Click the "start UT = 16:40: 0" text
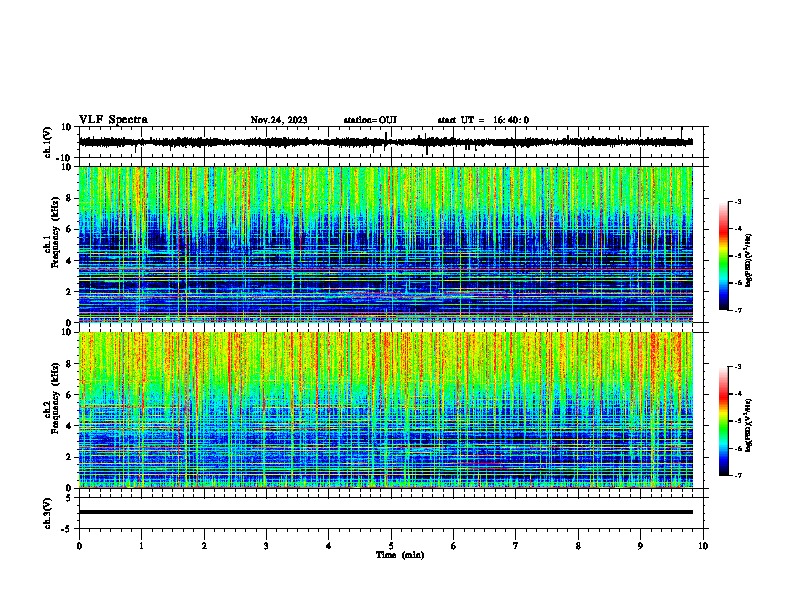The height and width of the screenshot is (612, 792). tap(483, 120)
